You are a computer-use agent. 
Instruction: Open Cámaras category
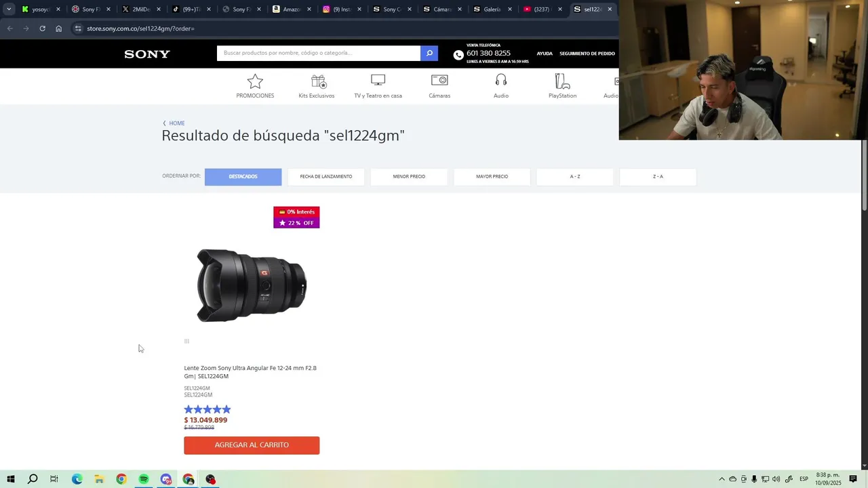click(x=439, y=86)
